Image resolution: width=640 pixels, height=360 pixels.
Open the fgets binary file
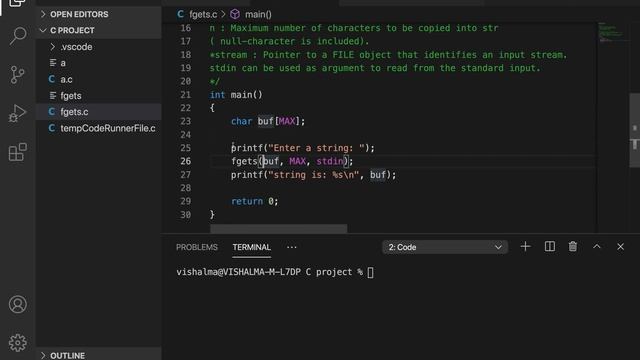pyautogui.click(x=98, y=96)
